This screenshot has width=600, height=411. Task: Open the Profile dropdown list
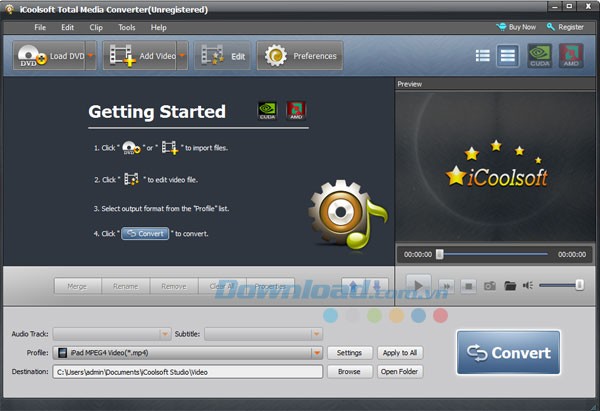(188, 353)
